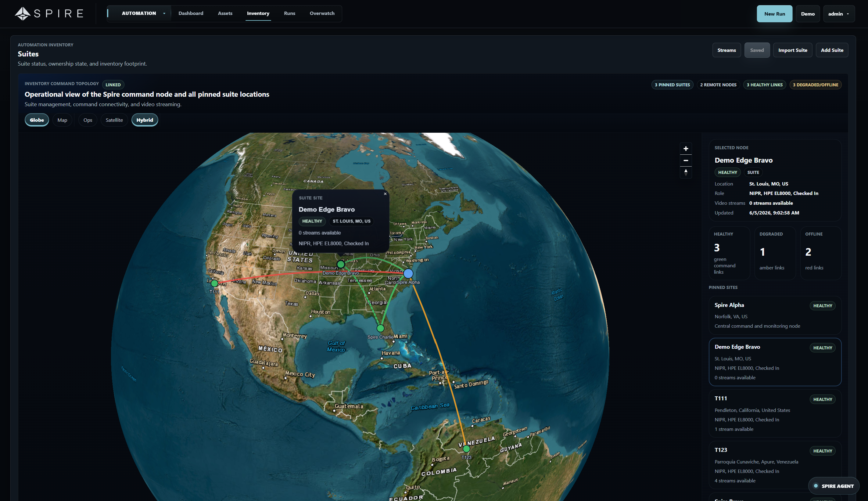Select the Ops basemap style
Screen dimensions: 868x501
click(x=88, y=120)
